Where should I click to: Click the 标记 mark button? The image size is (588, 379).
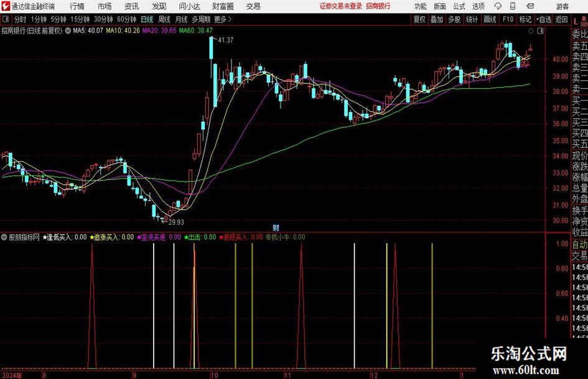[525, 19]
